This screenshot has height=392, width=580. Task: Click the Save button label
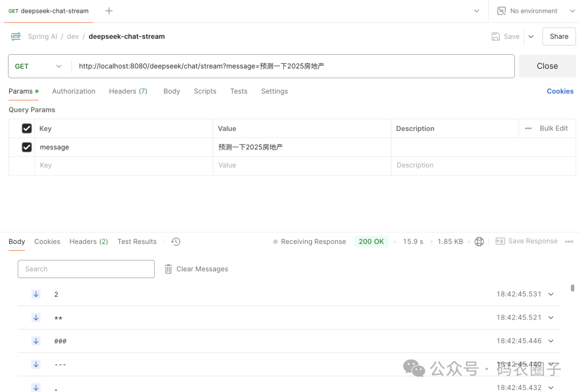pos(512,36)
